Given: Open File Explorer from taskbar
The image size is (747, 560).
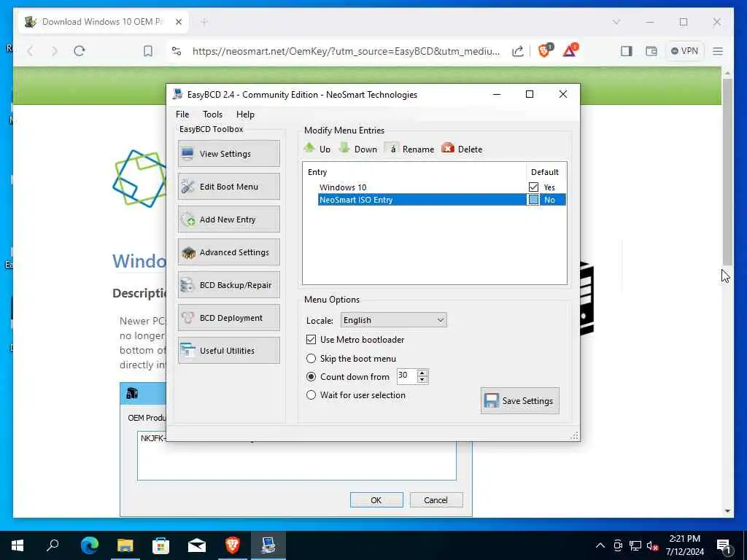Looking at the screenshot, I should (125, 545).
